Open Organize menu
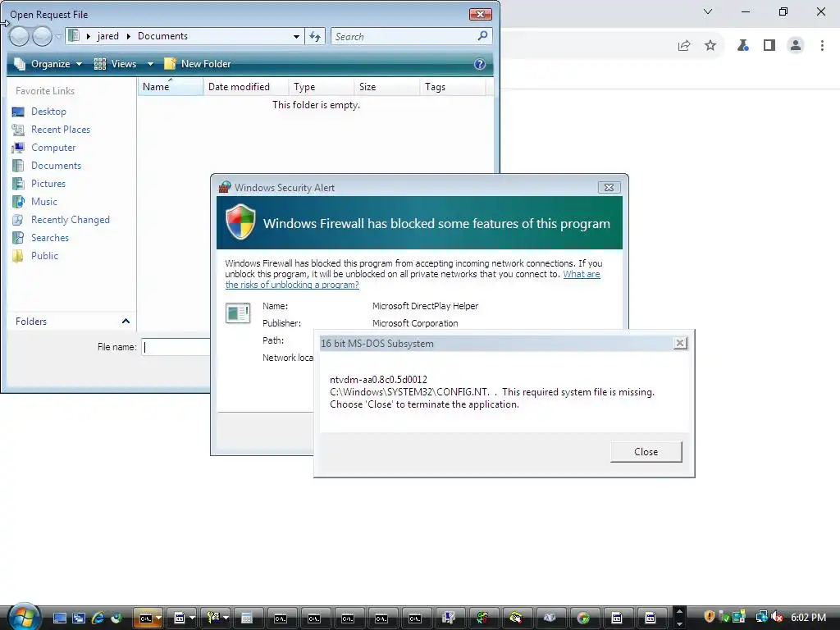 pyautogui.click(x=48, y=64)
